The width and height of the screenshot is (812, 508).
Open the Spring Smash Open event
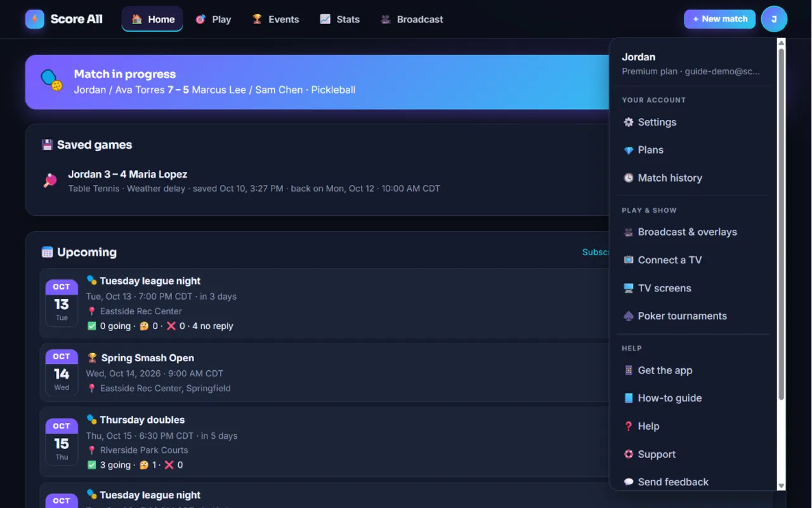coord(324,373)
